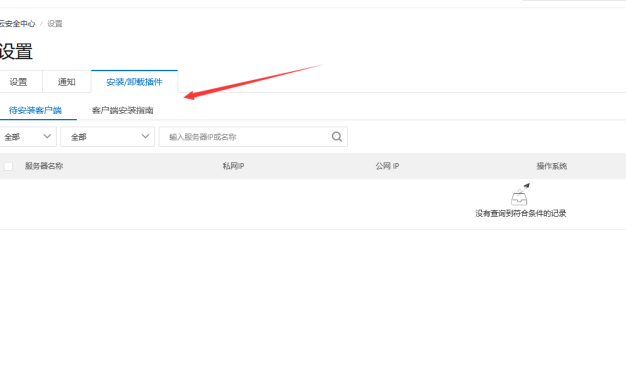The image size is (626, 386).
Task: Go to 云安全中心 breadcrumb link
Action: point(17,24)
